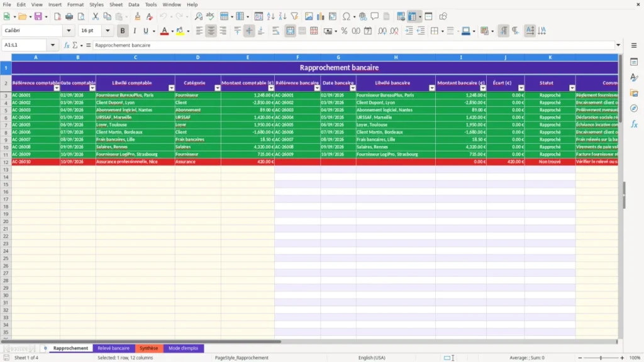Open the Name Box dropdown arrow
The image size is (644, 362).
pyautogui.click(x=53, y=45)
